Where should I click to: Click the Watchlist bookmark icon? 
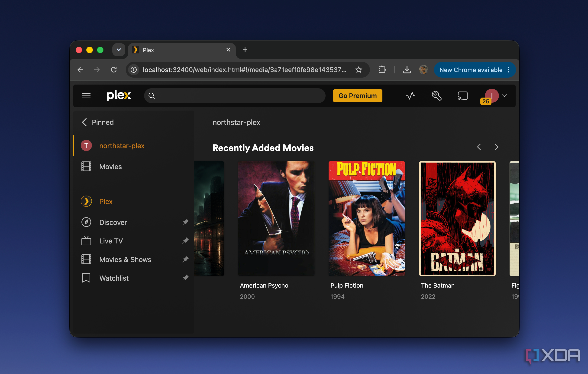[86, 278]
